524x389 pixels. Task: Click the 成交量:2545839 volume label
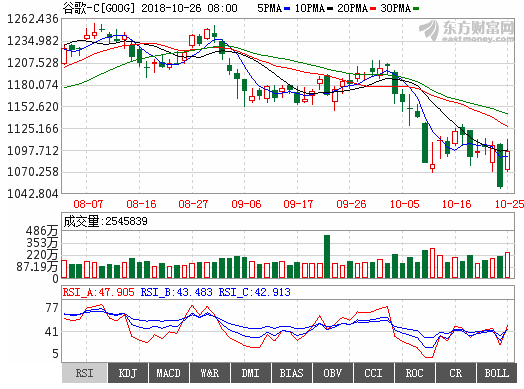point(105,221)
